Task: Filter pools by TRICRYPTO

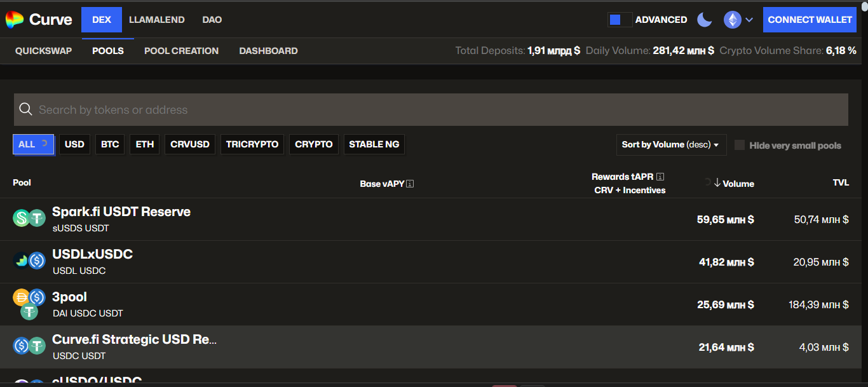Action: tap(252, 144)
